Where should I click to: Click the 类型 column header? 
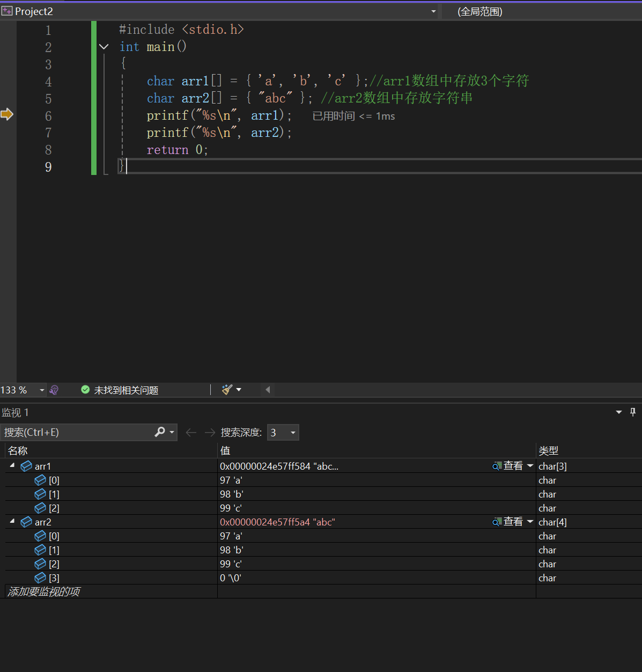coord(589,450)
